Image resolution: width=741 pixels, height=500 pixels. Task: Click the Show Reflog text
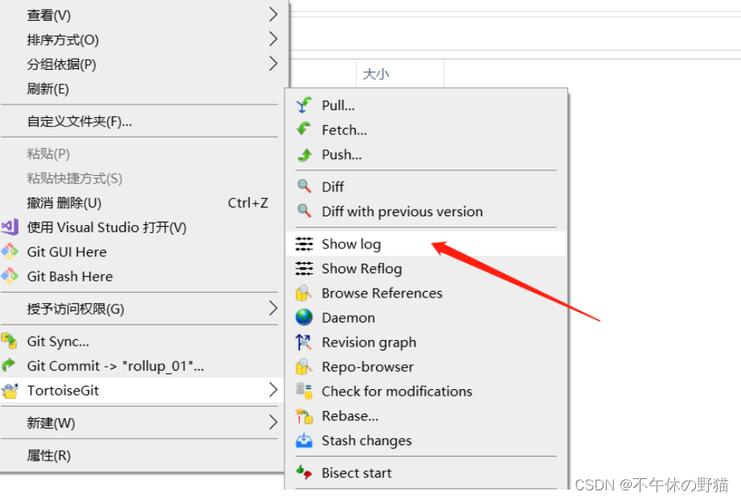pyautogui.click(x=362, y=269)
